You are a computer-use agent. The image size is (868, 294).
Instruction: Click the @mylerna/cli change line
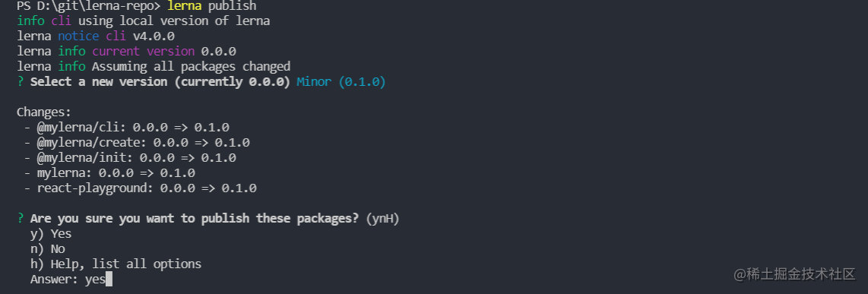[x=126, y=128]
